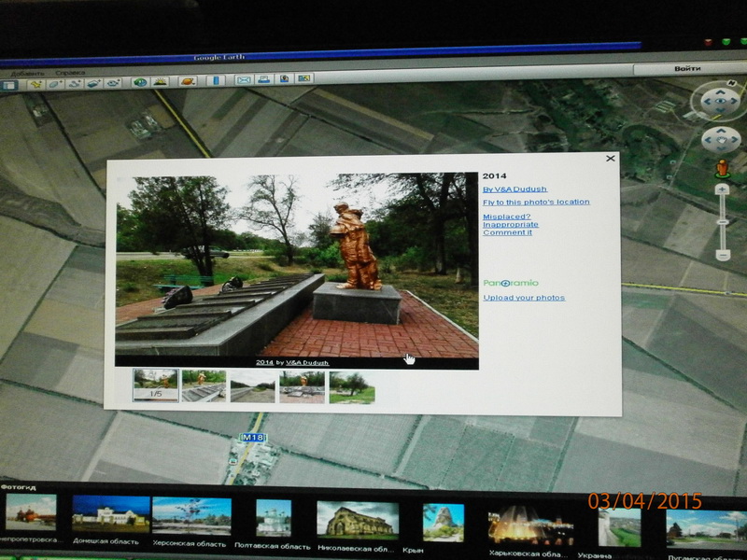Click the Inappropriate link

point(510,224)
